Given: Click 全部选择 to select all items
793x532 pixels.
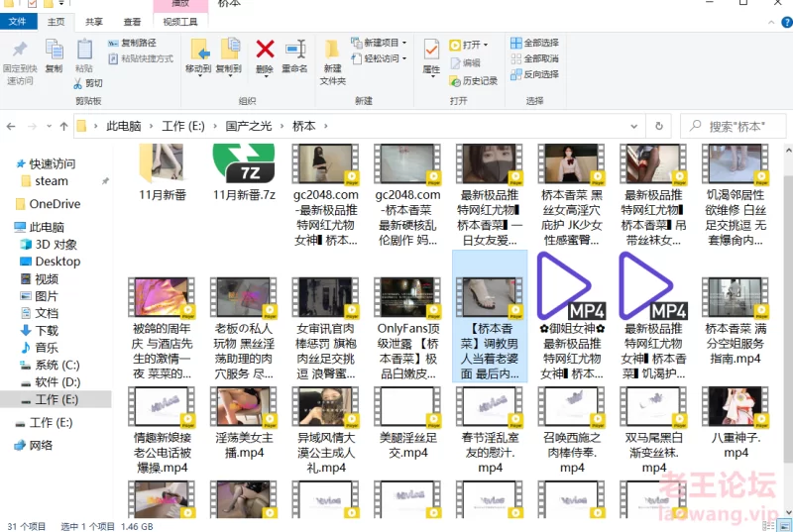Looking at the screenshot, I should pos(534,43).
